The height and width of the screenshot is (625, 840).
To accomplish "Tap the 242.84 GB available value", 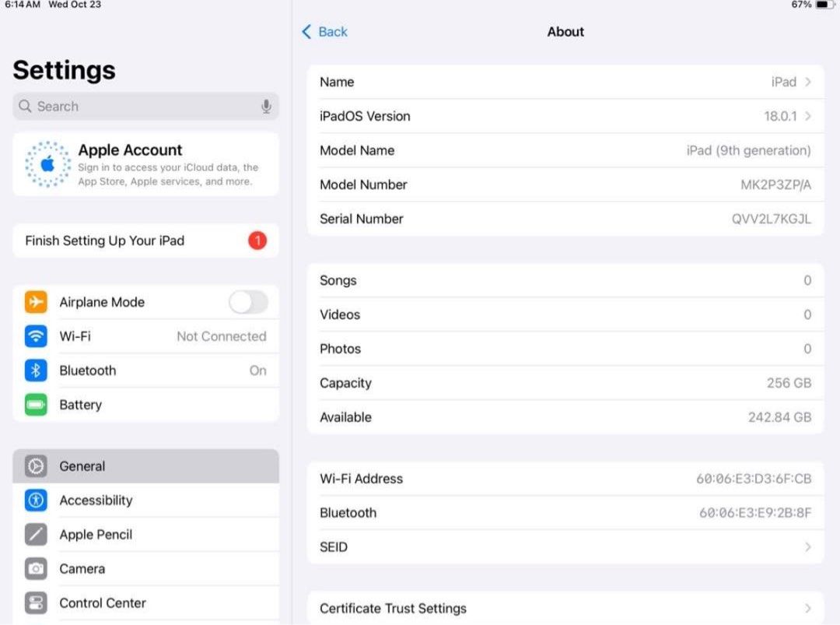I will coord(779,417).
